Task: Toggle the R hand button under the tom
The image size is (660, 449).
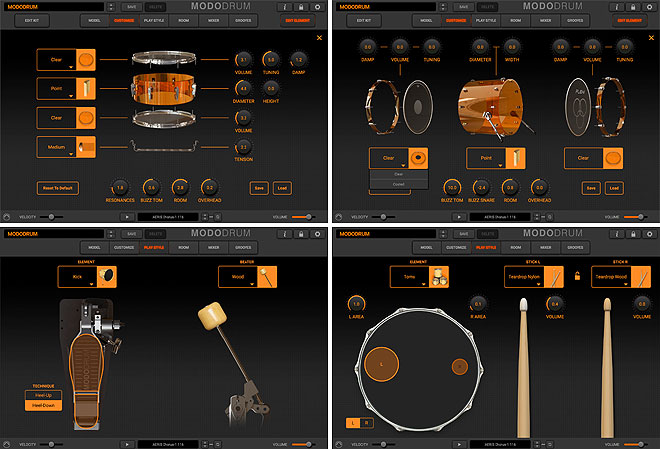Action: (366, 423)
